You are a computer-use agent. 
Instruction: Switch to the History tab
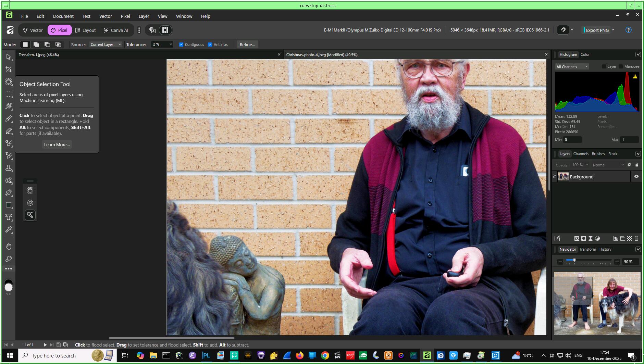(x=605, y=249)
